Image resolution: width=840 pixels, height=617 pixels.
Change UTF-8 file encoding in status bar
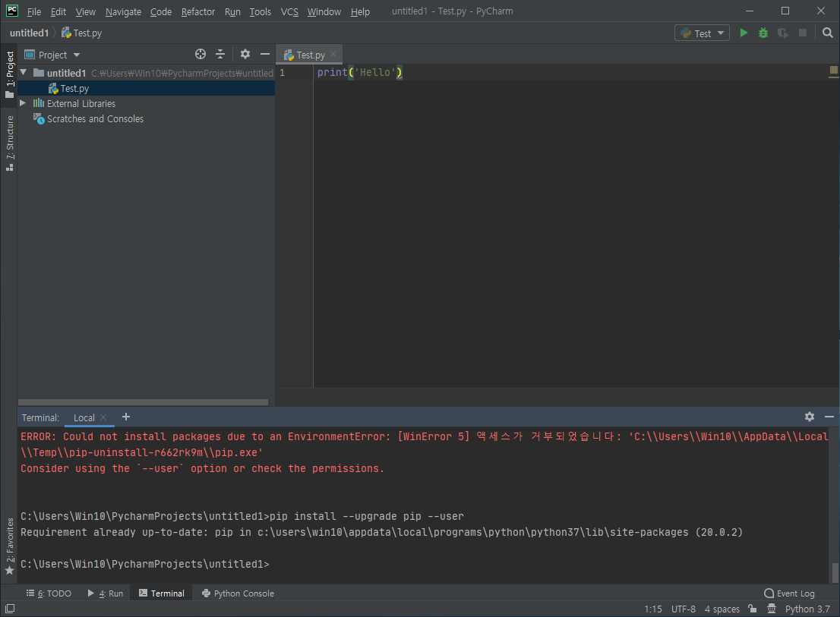coord(683,609)
